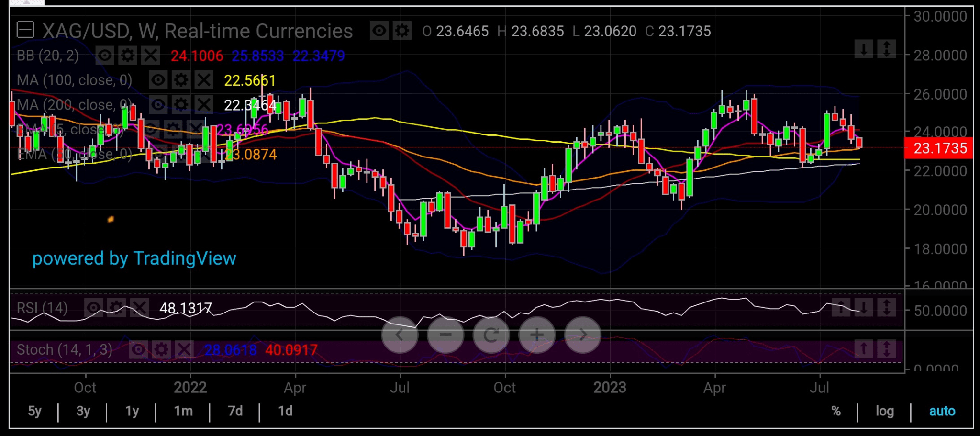Screen dimensions: 980x436
Task: Remove the MA (200, close, 0) indicator
Action: [204, 104]
